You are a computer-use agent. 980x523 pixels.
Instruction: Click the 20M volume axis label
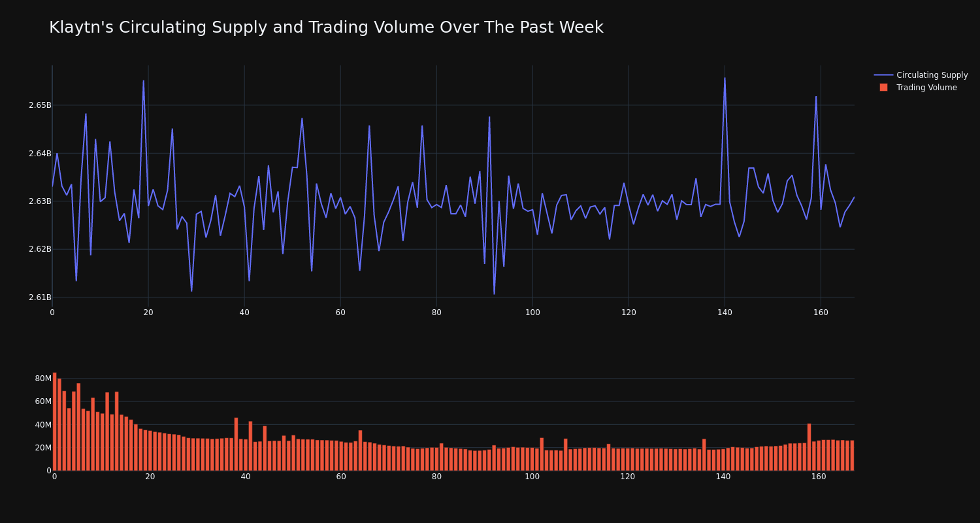43,448
